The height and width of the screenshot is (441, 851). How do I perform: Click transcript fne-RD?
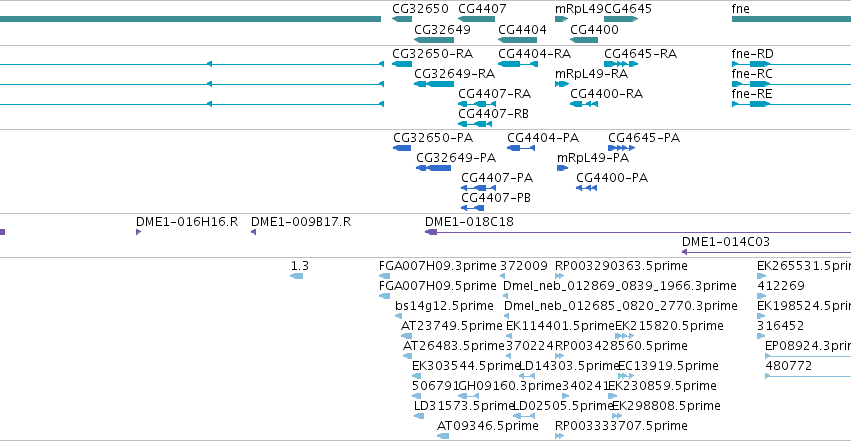791,64
